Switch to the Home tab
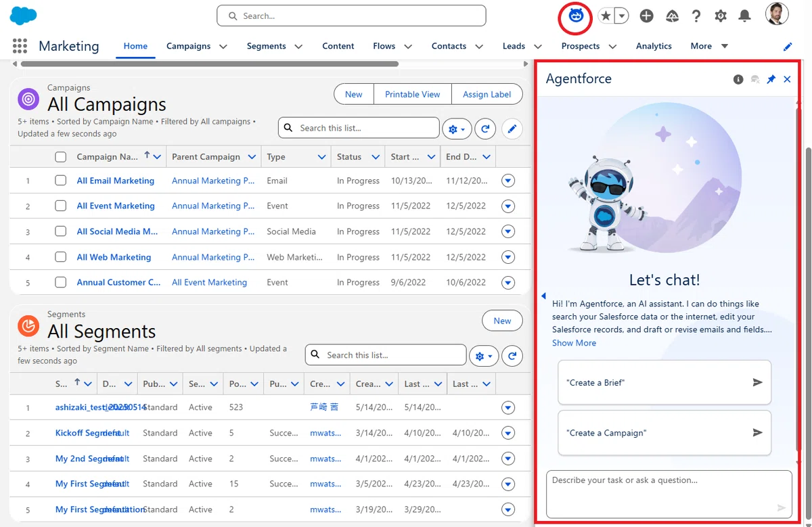Viewport: 812px width, 527px height. [x=135, y=46]
